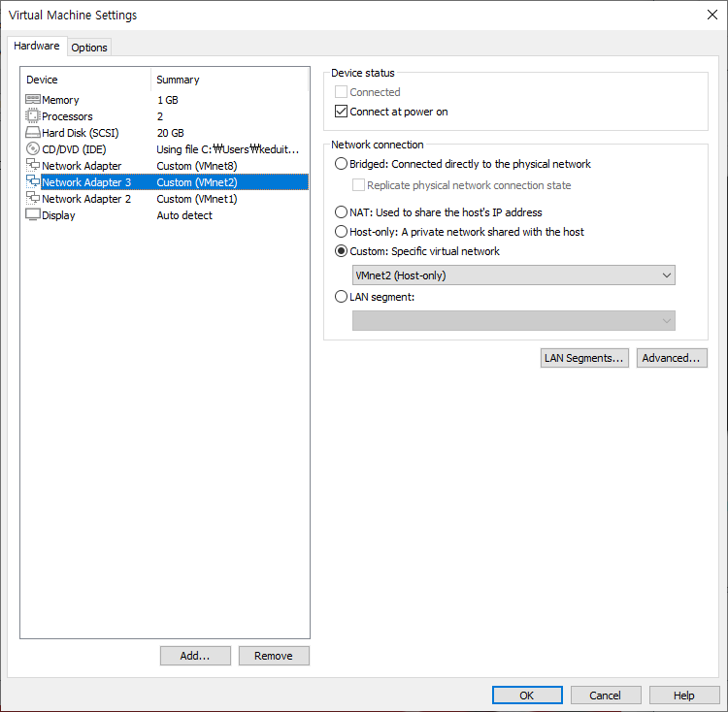
Task: Select Custom: Specific virtual network option
Action: (341, 251)
